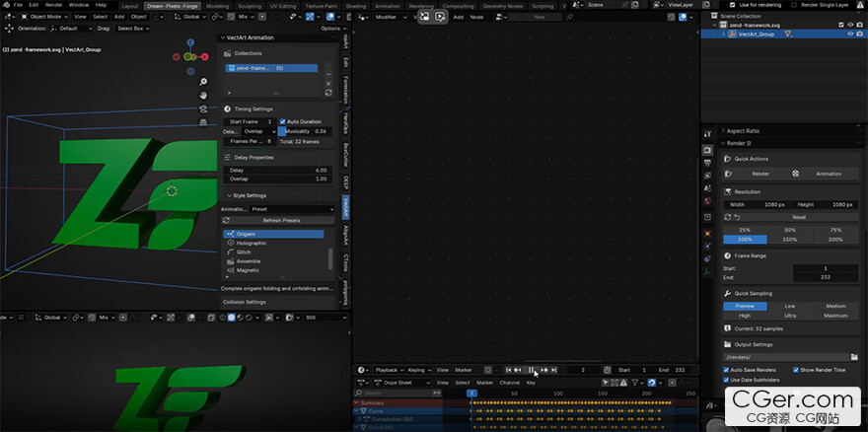Expand VectArt_Group in the outliner
The width and height of the screenshot is (868, 432).
[x=724, y=35]
